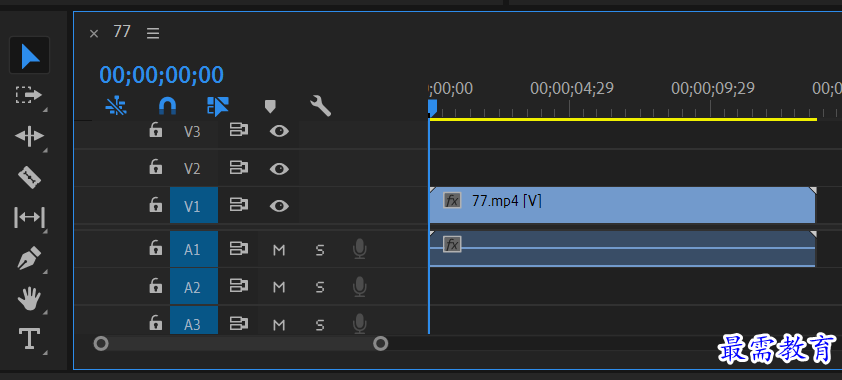Click left handle of zoom scroll bar
Viewport: 842px width, 380px height.
tap(101, 343)
